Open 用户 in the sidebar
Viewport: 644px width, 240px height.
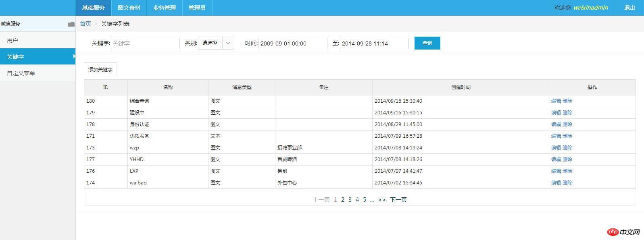click(x=38, y=40)
